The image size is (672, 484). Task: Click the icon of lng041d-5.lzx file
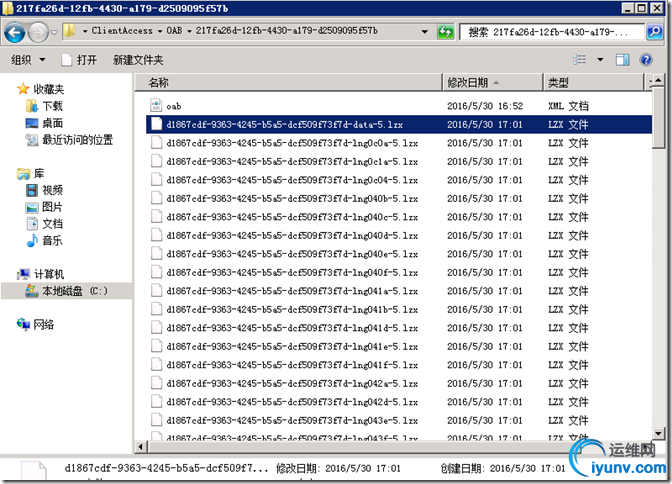[x=156, y=328]
